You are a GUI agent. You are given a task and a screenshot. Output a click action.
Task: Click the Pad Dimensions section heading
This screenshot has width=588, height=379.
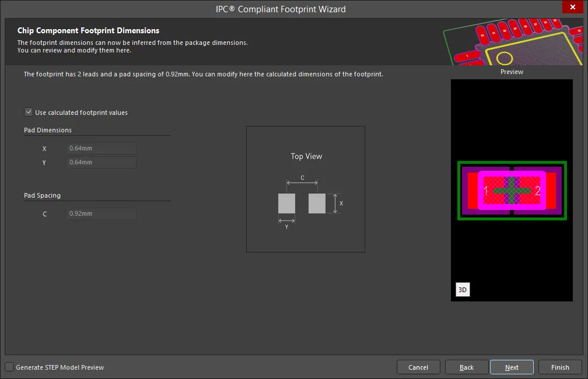(48, 130)
